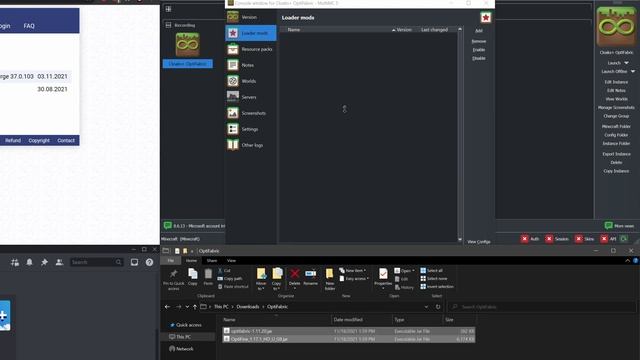
Task: Select the Cloaks+ OptiFabric instance icon
Action: point(187,44)
